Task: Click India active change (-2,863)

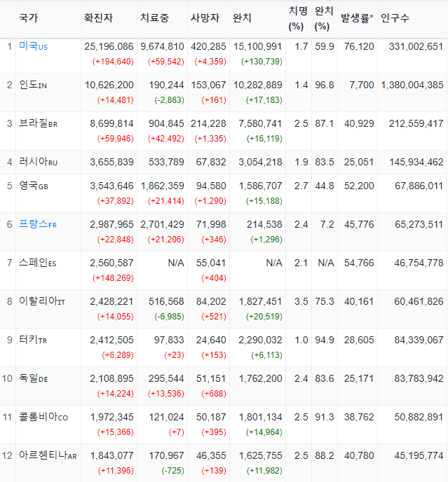Action: 169,100
